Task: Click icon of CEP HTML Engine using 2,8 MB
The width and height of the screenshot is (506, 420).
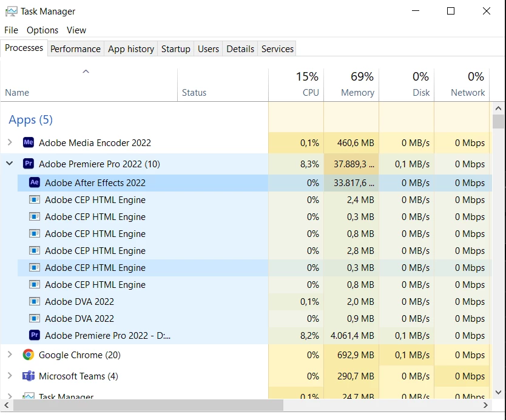Action: pyautogui.click(x=35, y=250)
